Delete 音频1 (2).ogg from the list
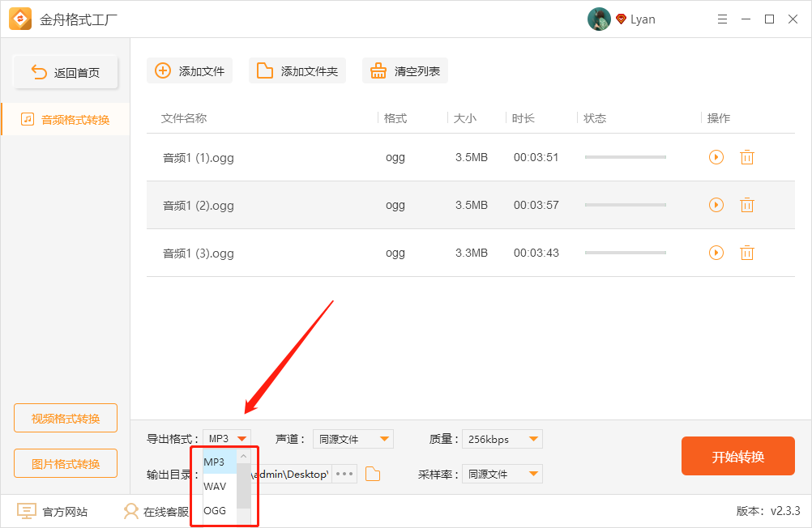The image size is (812, 528). pyautogui.click(x=746, y=205)
